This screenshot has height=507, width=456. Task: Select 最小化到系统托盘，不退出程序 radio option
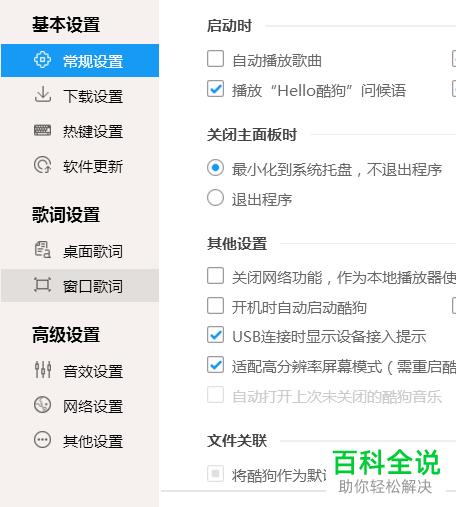[x=215, y=167]
